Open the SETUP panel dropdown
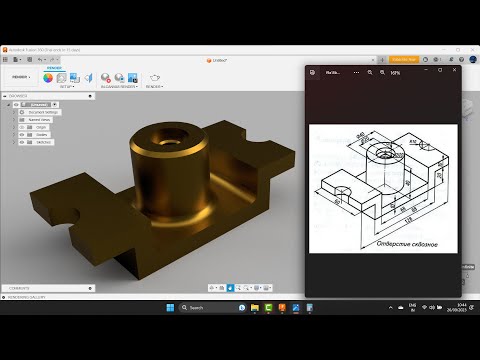The height and width of the screenshot is (360, 480). tap(67, 87)
